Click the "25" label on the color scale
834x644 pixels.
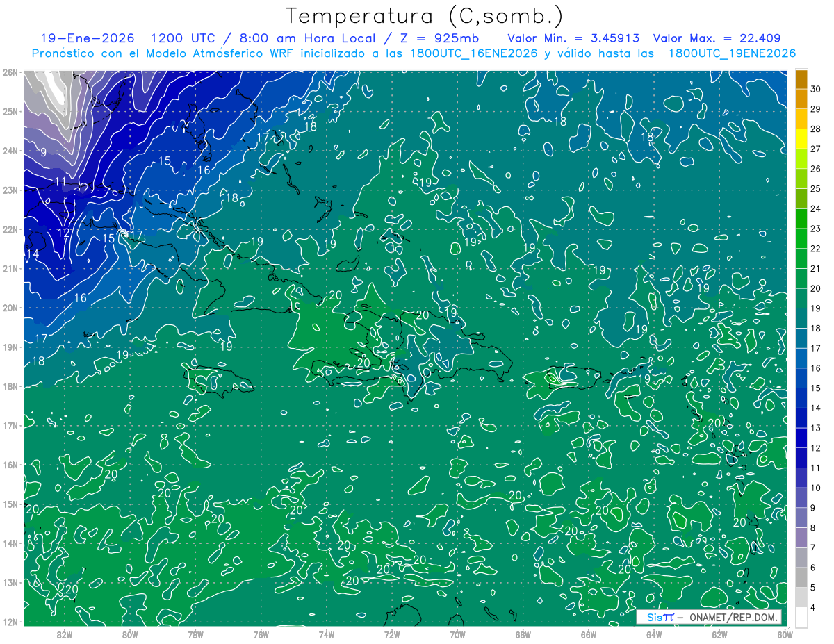tap(816, 189)
